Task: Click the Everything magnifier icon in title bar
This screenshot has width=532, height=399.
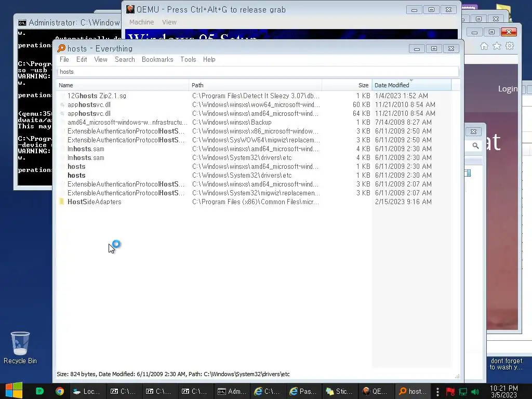Action: tap(61, 48)
